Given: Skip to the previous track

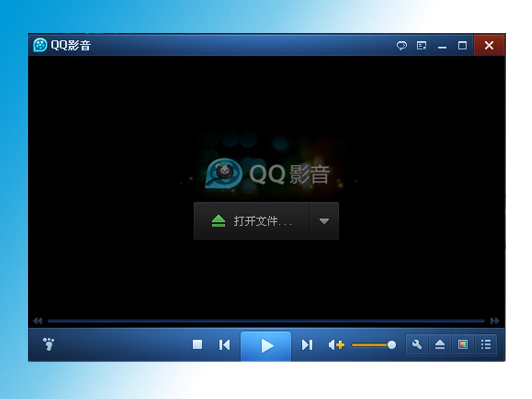Looking at the screenshot, I should pos(224,345).
